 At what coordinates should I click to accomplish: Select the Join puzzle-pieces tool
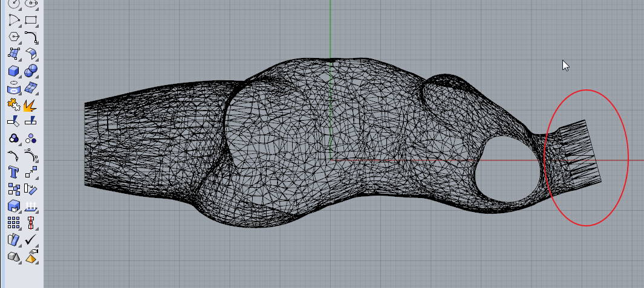click(14, 104)
